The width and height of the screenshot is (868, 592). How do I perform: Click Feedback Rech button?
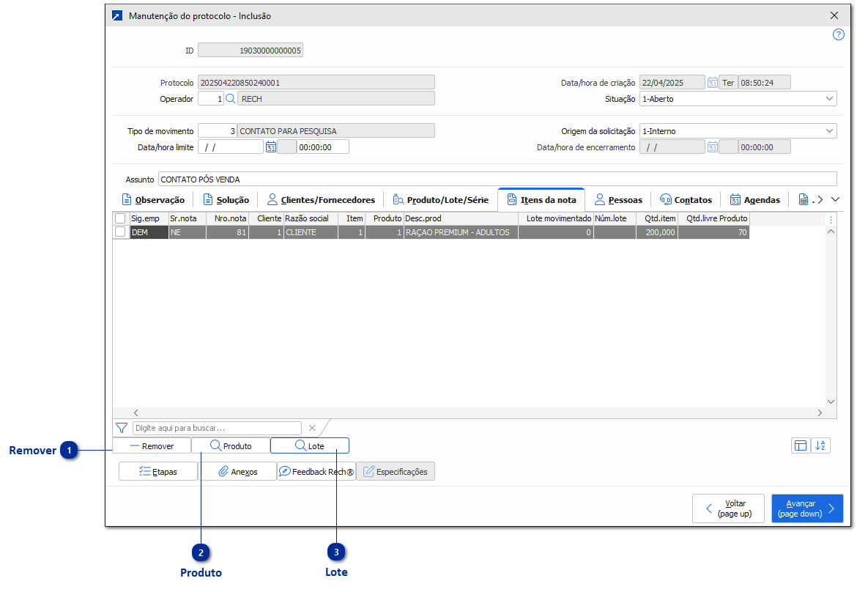tap(316, 471)
